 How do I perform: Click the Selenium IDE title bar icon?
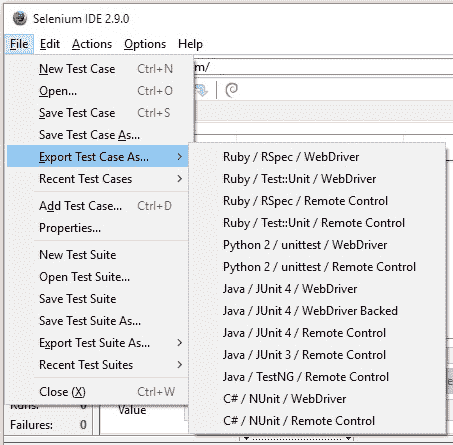pyautogui.click(x=20, y=19)
